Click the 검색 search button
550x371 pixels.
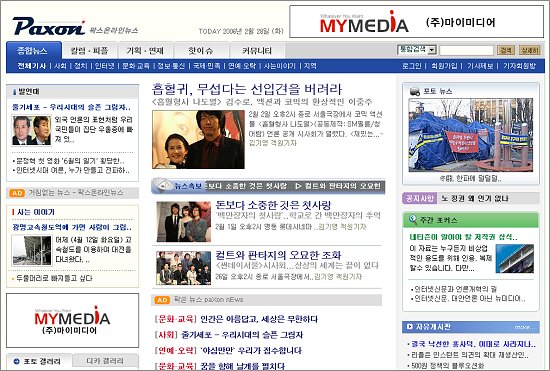point(505,50)
